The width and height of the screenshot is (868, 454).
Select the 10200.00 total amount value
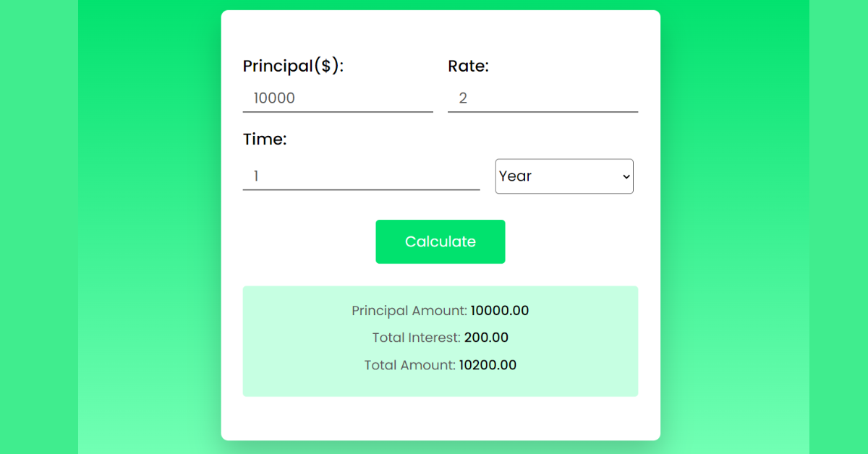tap(488, 365)
